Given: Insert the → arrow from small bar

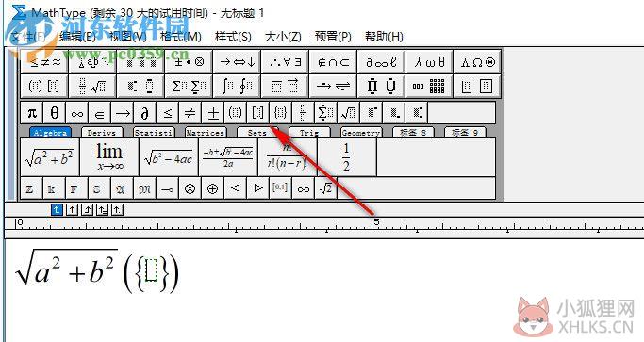Looking at the screenshot, I should point(122,112).
